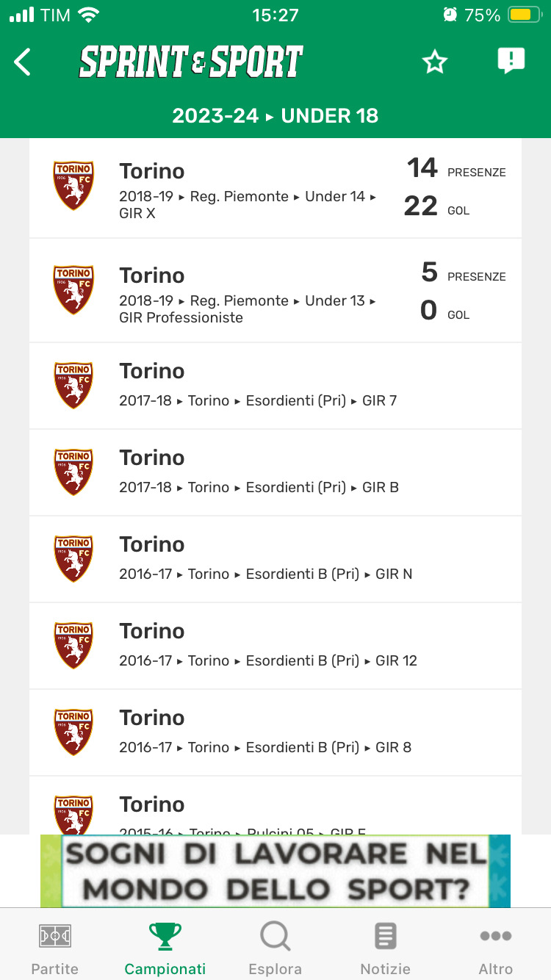Tap Torino crest in Esordienti B GIR 8 row
Image resolution: width=551 pixels, height=980 pixels.
tap(73, 732)
